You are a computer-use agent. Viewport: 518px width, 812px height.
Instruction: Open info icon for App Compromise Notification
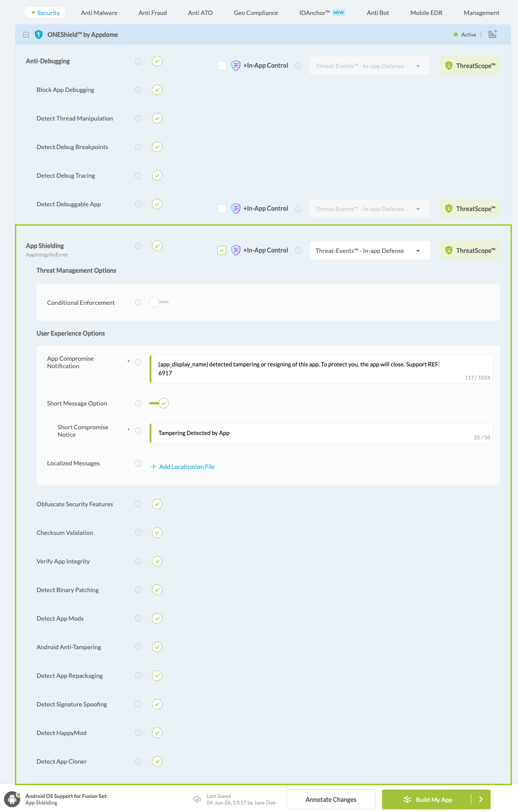(x=138, y=362)
